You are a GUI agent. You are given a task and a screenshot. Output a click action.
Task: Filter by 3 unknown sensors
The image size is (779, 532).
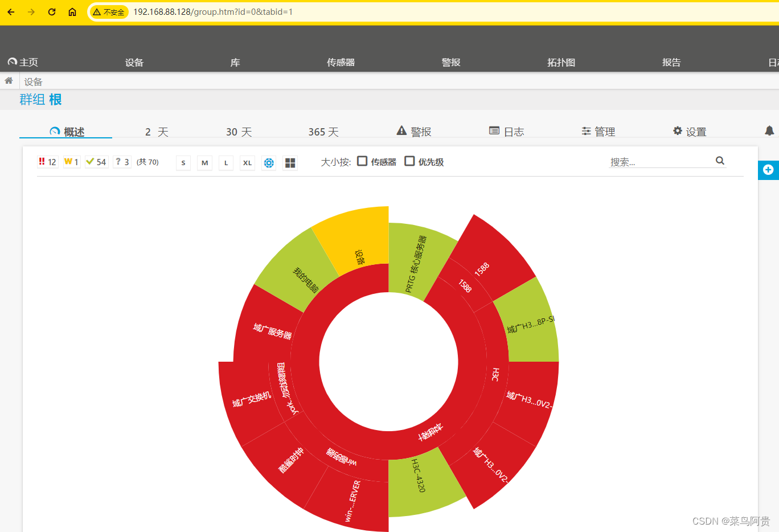pyautogui.click(x=122, y=162)
